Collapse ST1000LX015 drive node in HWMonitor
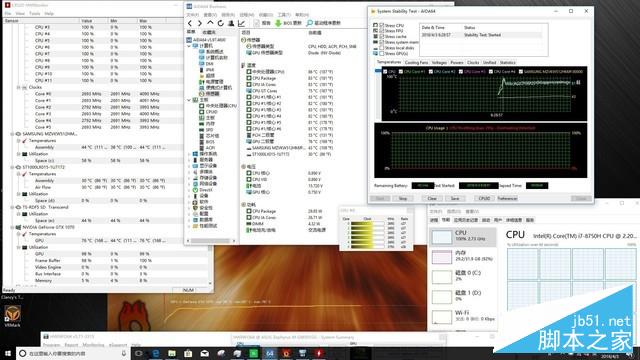This screenshot has height=360, width=640. point(12,167)
